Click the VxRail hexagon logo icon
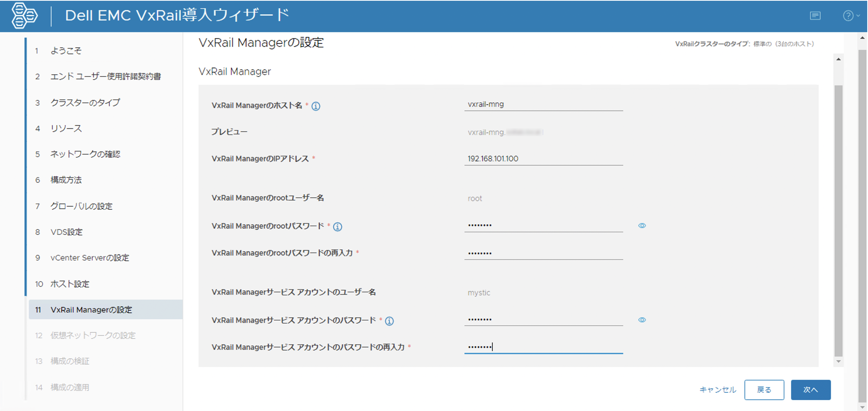868x411 pixels. pyautogui.click(x=24, y=15)
